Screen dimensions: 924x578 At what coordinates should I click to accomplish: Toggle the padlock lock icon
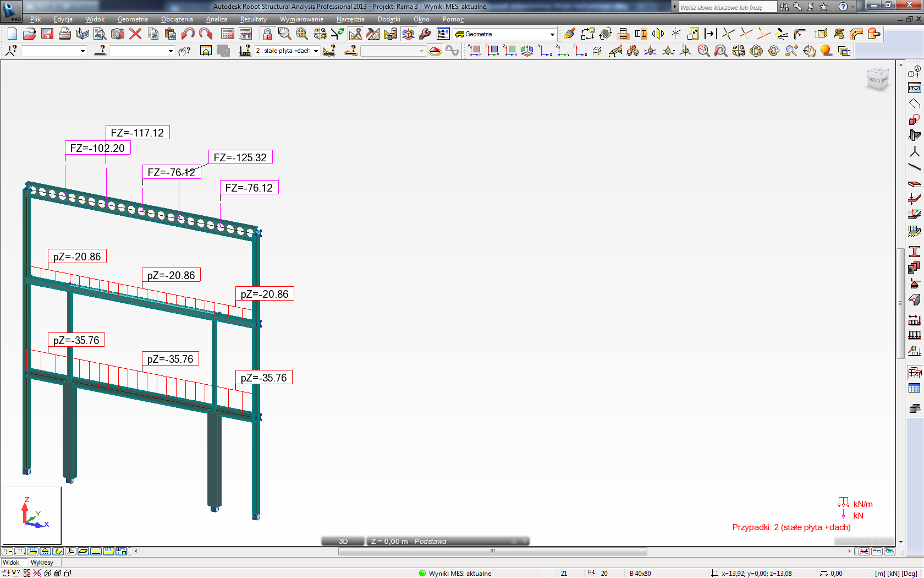click(x=267, y=34)
